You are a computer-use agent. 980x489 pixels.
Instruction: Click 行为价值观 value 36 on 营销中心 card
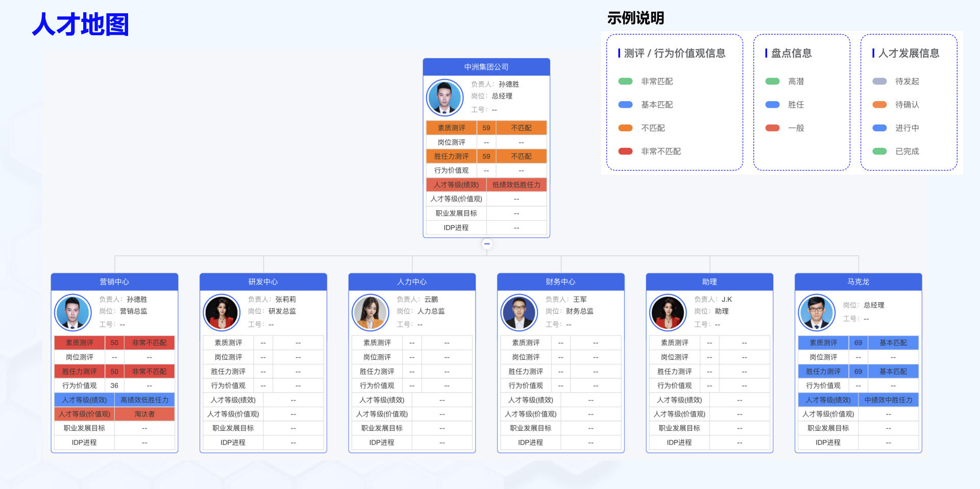tap(114, 385)
